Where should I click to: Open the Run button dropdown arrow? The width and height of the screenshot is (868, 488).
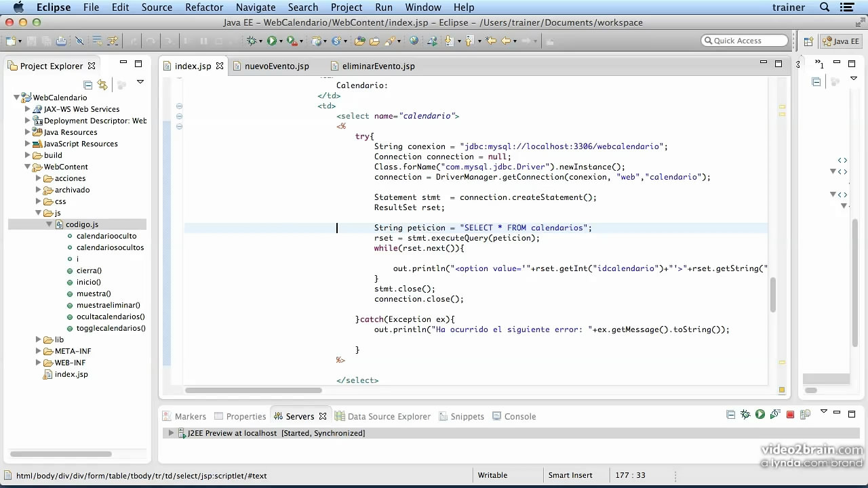click(281, 41)
